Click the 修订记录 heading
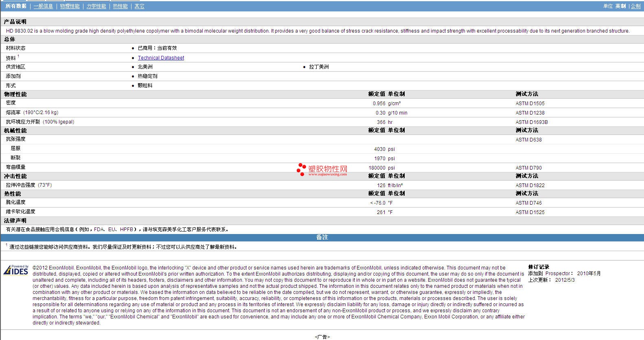This screenshot has width=644, height=340. point(539,267)
